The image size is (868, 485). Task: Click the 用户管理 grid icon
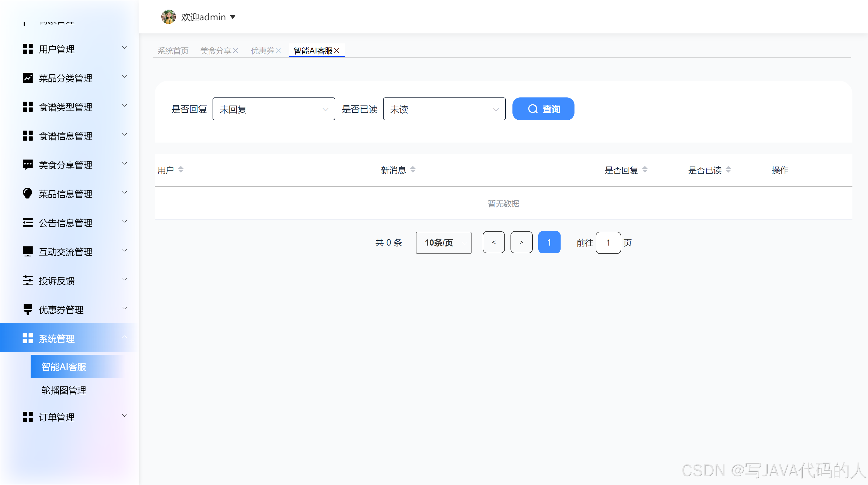[28, 49]
